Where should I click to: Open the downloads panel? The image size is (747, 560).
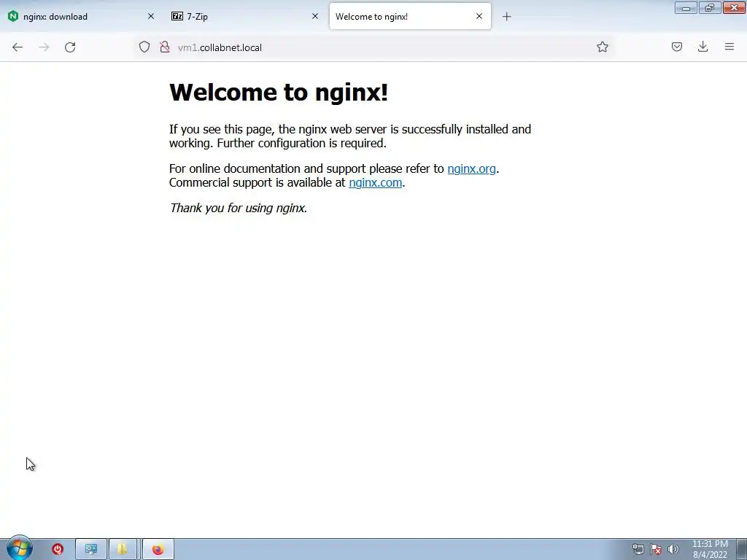click(703, 47)
